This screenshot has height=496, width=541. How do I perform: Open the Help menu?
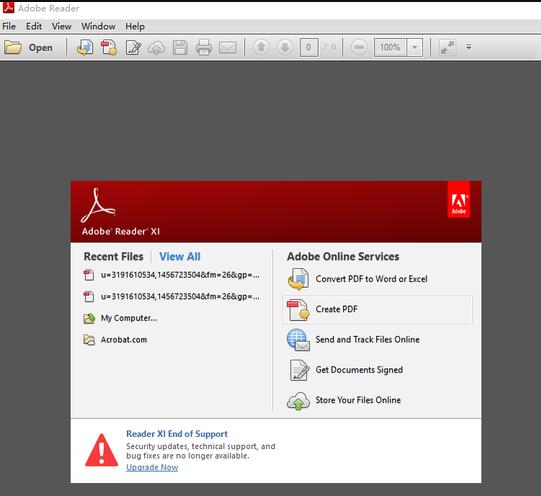pyautogui.click(x=135, y=26)
